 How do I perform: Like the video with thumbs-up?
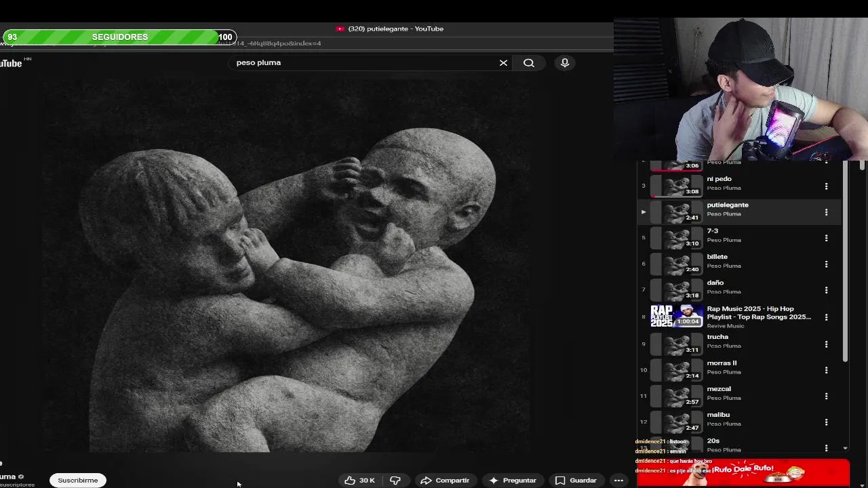pyautogui.click(x=350, y=480)
